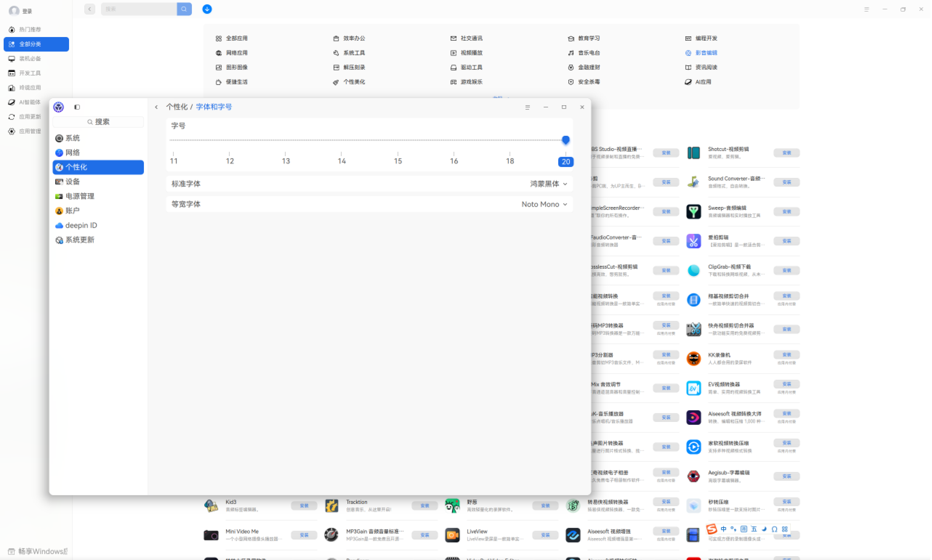Click the search magnifier button in app store
932x560 pixels.
point(184,9)
